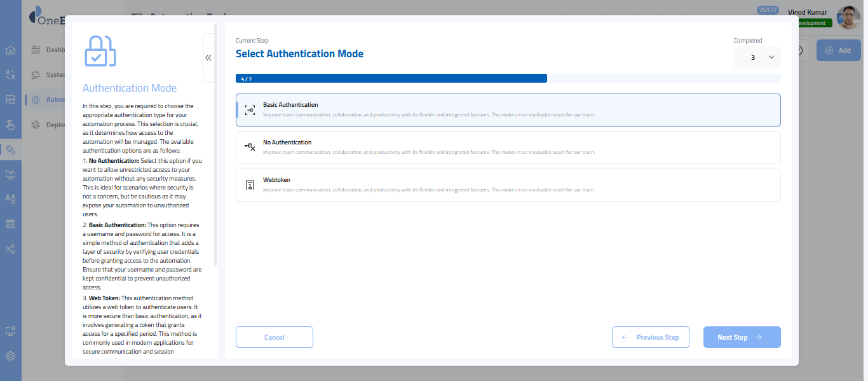Click the Home icon in left sidebar
Image resolution: width=868 pixels, height=381 pixels.
point(10,50)
